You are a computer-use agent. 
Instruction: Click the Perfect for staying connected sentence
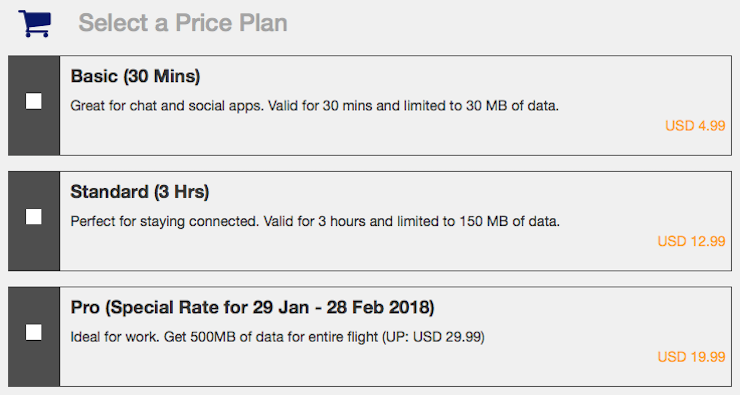(165, 221)
